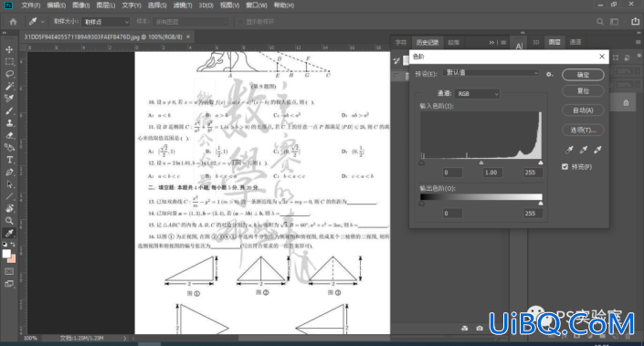Pick the gray point eyedropper in Levels

pyautogui.click(x=583, y=150)
